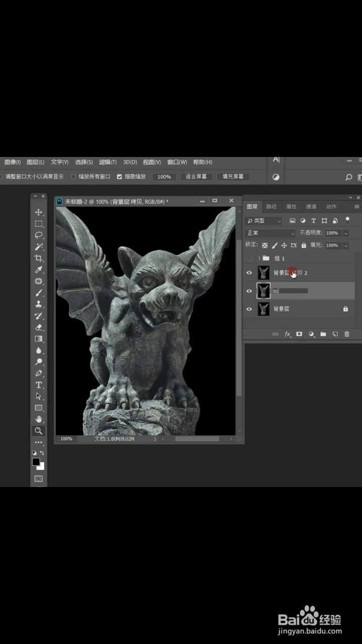Image resolution: width=362 pixels, height=644 pixels.
Task: Select the Magic Wand tool
Action: [x=39, y=247]
